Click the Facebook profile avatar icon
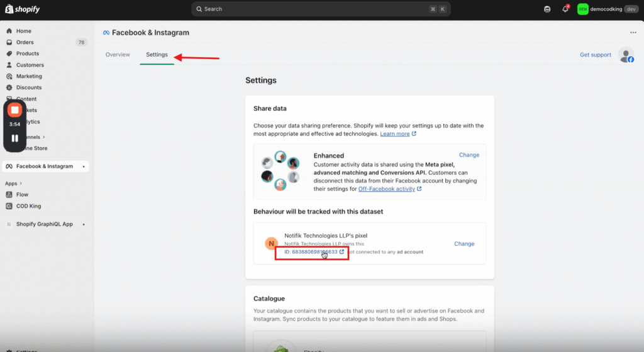 pyautogui.click(x=625, y=55)
